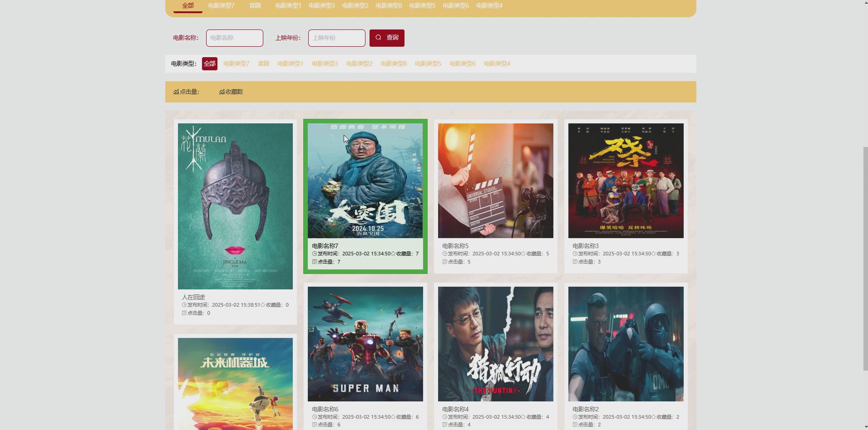This screenshot has height=430, width=868.
Task: Select the 全部 tab in the top bar
Action: coord(188,6)
